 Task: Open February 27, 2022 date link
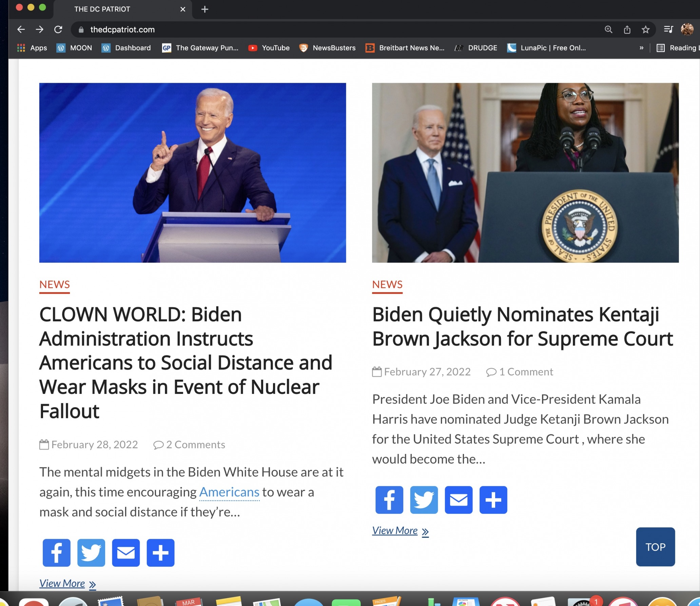(427, 372)
